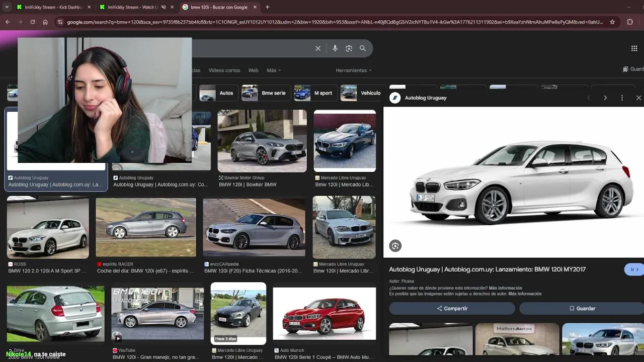The image size is (644, 362).
Task: Click the Google search text field
Action: (x=252, y=48)
